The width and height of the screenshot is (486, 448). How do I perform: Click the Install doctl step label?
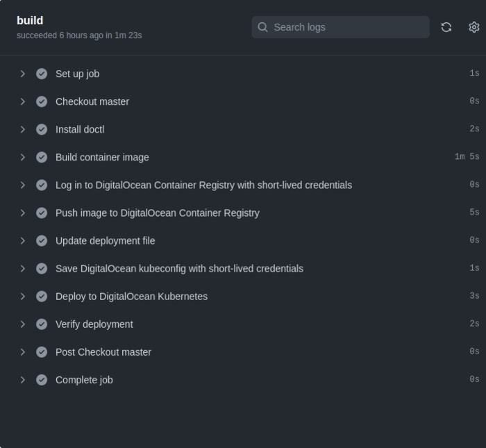point(80,129)
